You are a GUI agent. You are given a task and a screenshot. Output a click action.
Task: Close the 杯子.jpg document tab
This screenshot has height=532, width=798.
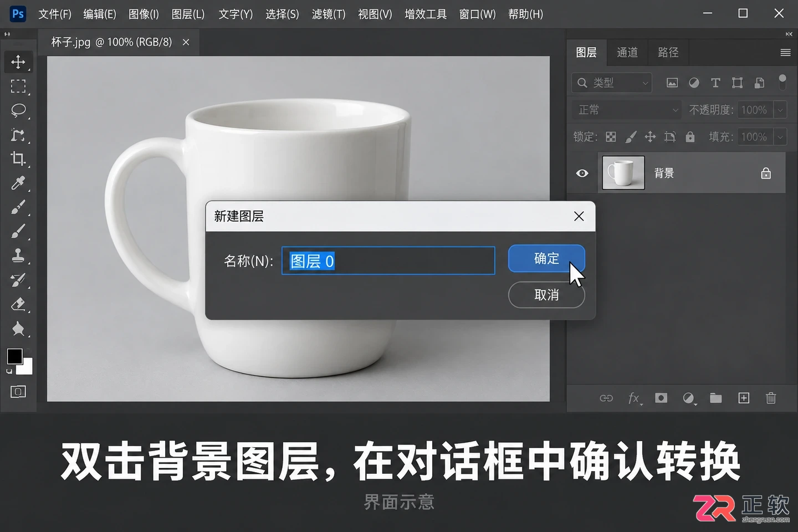(x=186, y=42)
